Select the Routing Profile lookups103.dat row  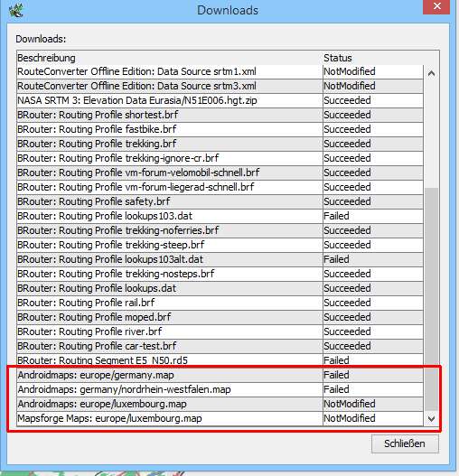click(220, 216)
